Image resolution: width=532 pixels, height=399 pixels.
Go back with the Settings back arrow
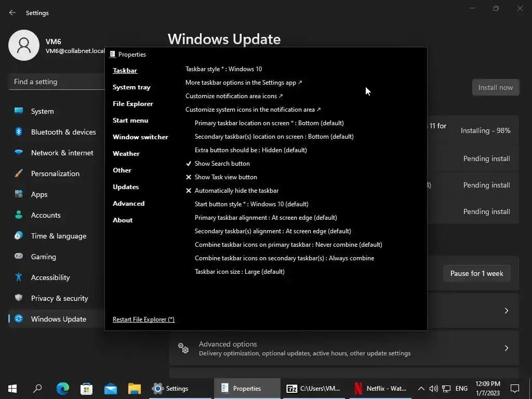12,12
